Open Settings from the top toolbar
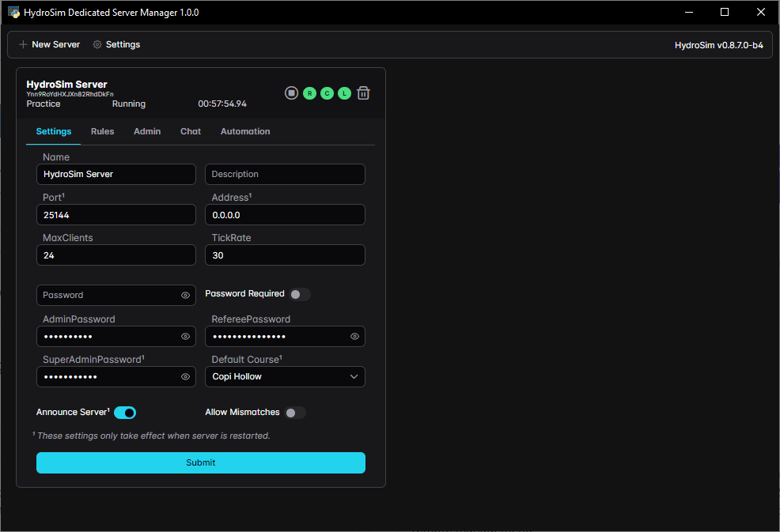The height and width of the screenshot is (532, 780). pos(117,44)
